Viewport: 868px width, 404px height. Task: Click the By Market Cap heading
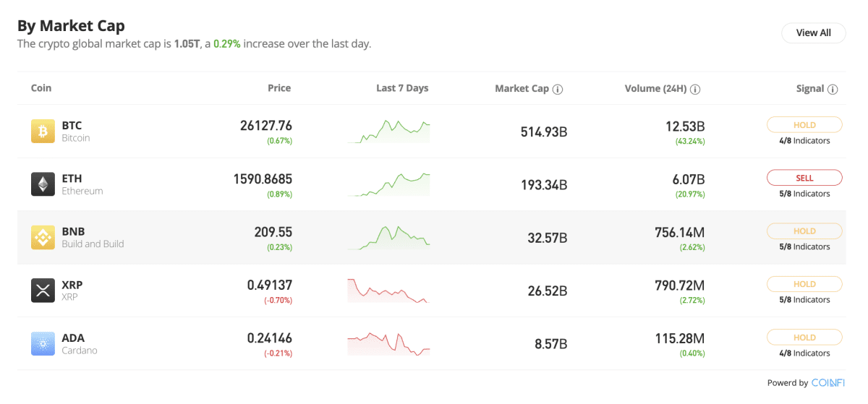pos(71,26)
